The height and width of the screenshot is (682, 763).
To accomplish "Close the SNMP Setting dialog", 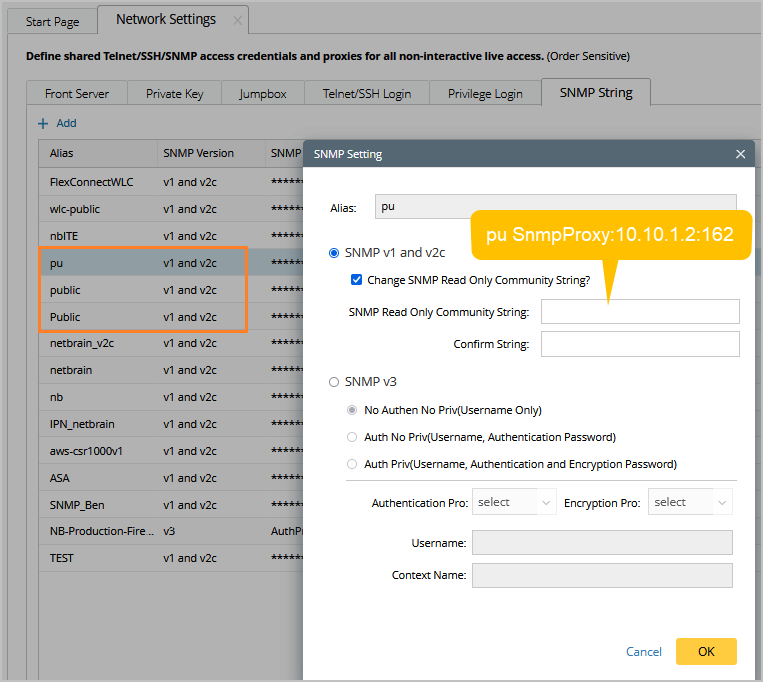I will [740, 154].
